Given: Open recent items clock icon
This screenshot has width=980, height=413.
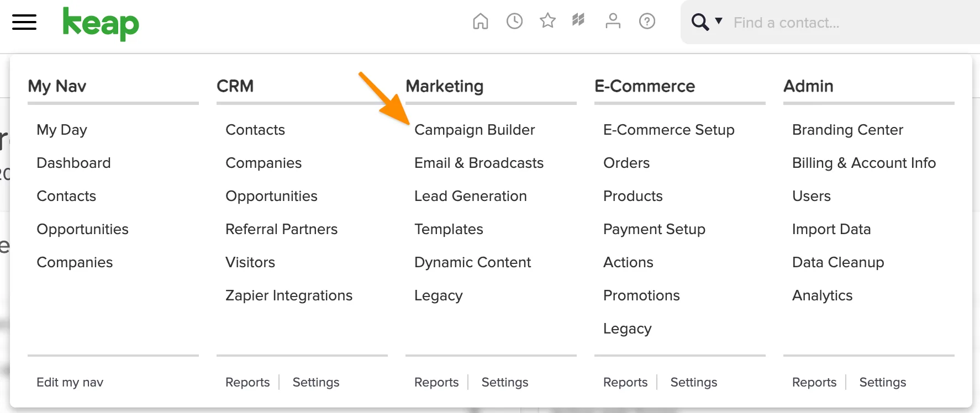Looking at the screenshot, I should pyautogui.click(x=514, y=22).
